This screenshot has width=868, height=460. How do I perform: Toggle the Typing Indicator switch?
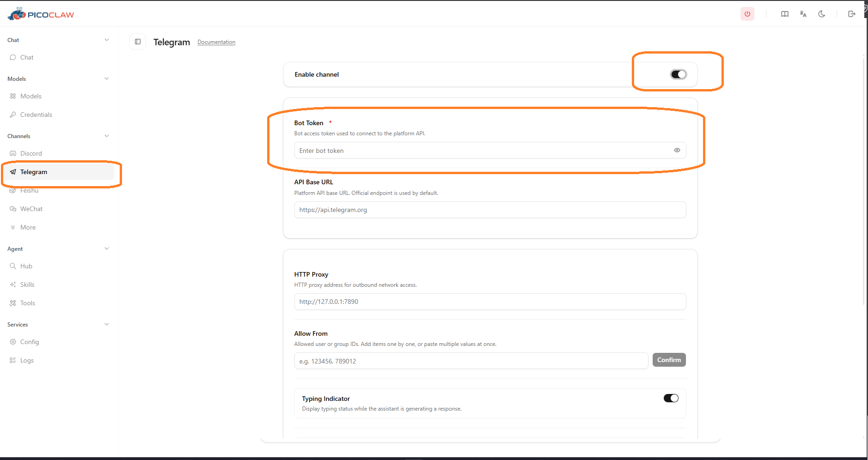tap(671, 398)
